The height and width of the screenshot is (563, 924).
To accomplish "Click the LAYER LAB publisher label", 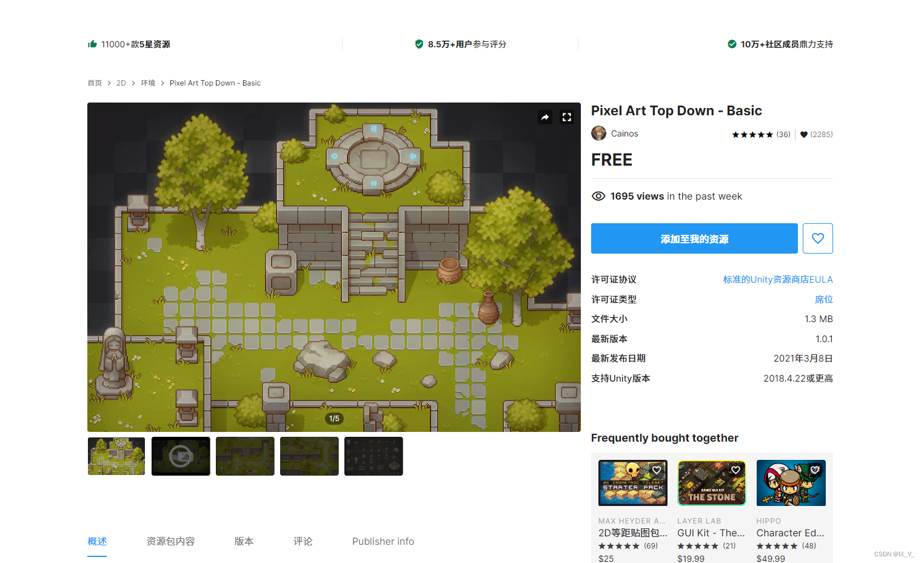I will [x=699, y=521].
